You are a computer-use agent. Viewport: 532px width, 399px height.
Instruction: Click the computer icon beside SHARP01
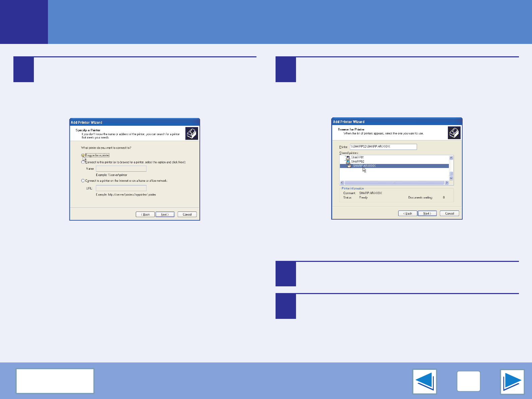tap(348, 157)
